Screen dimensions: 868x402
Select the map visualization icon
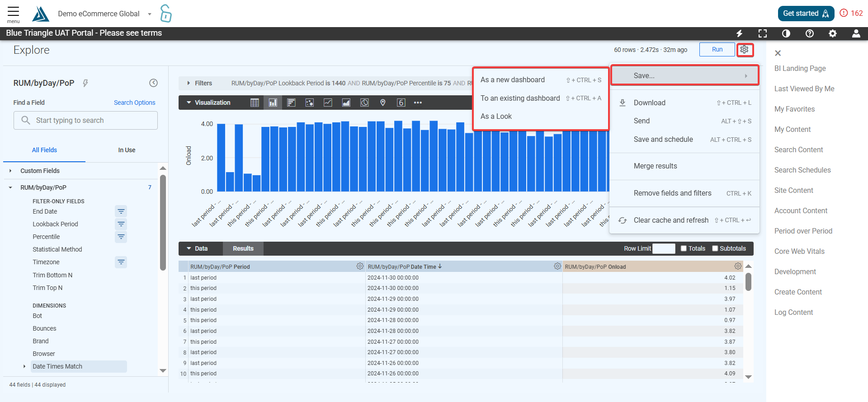click(x=383, y=103)
